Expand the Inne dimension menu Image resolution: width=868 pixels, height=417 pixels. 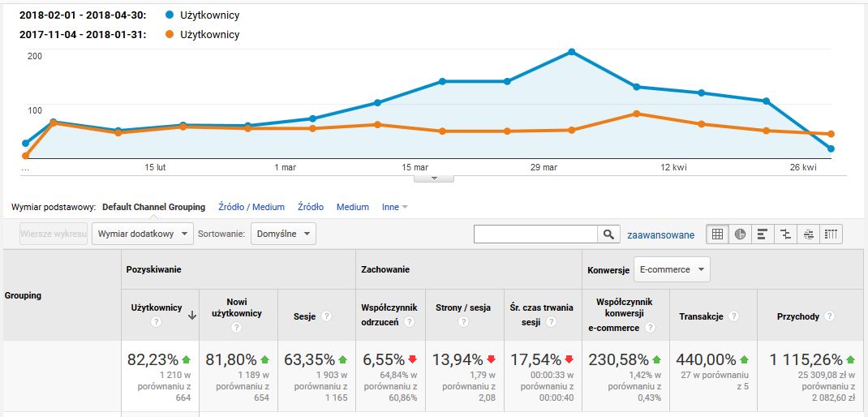click(x=395, y=207)
